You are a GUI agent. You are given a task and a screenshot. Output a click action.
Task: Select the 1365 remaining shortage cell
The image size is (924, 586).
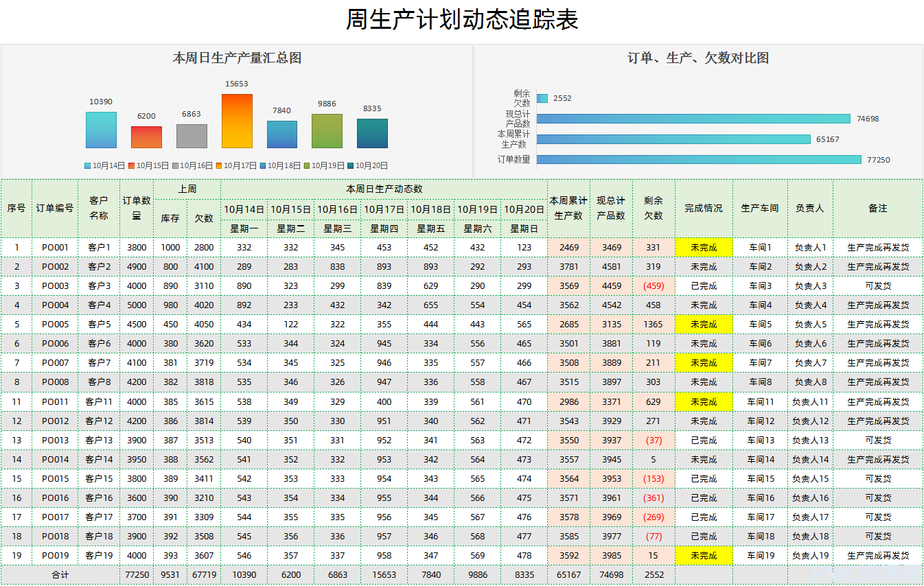point(654,325)
